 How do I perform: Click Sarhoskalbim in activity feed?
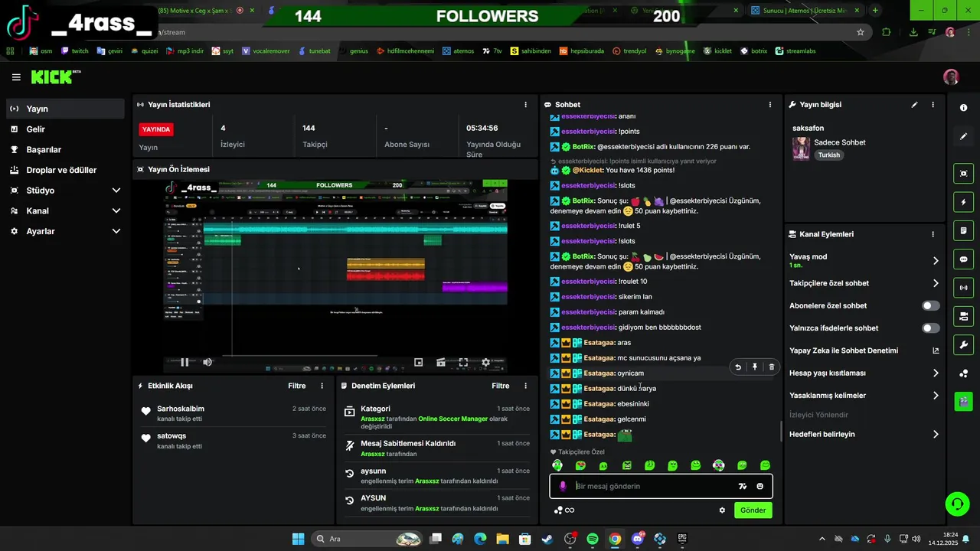181,409
